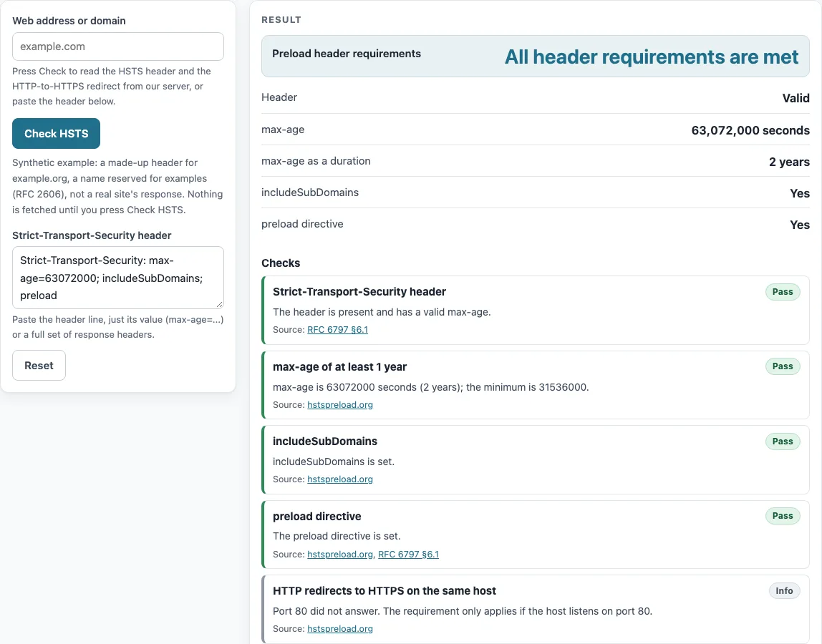Click the Yes value for preload directive row

point(800,224)
